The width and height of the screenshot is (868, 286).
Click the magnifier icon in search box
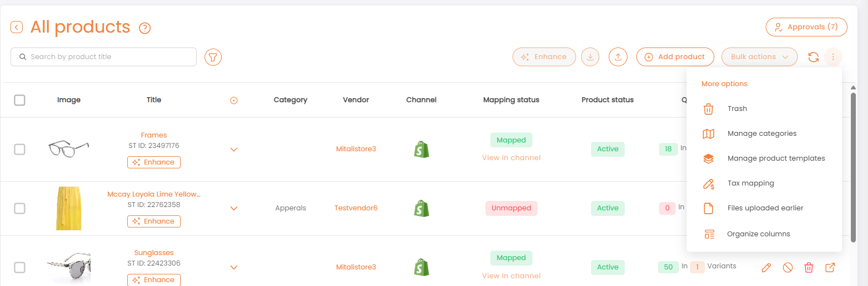[x=23, y=57]
